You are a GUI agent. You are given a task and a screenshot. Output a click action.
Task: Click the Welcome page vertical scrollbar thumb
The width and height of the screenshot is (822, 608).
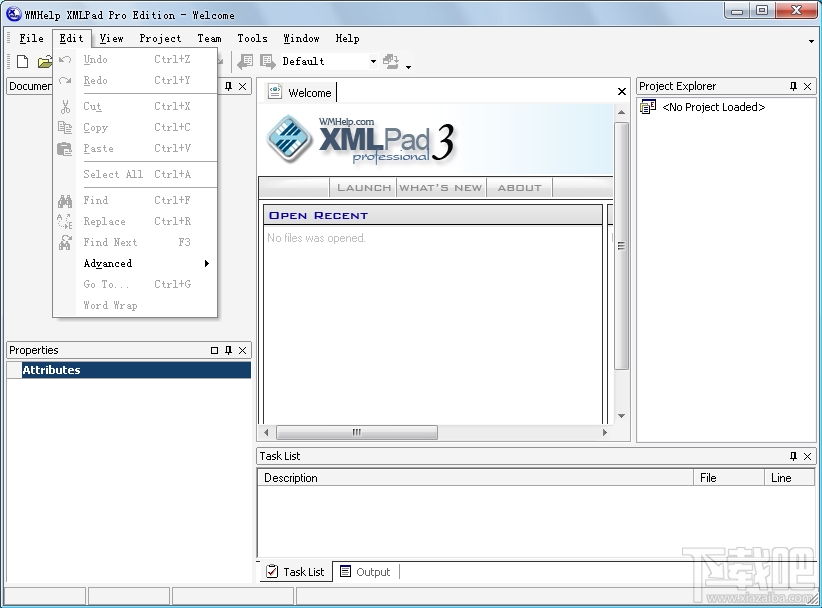pos(621,246)
